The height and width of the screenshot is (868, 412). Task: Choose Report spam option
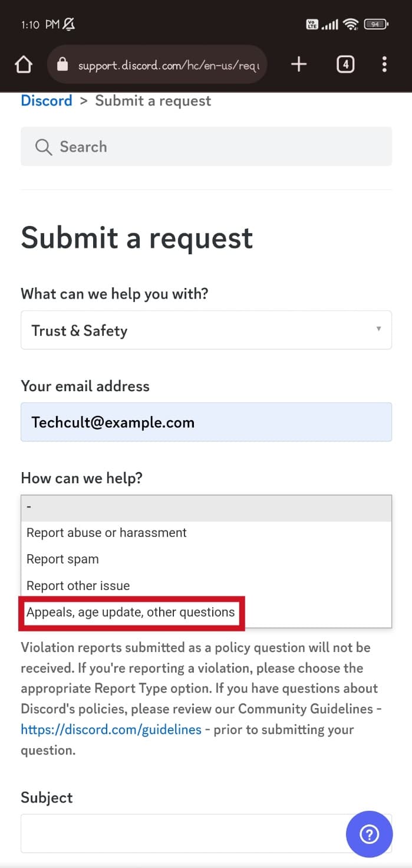pyautogui.click(x=63, y=559)
